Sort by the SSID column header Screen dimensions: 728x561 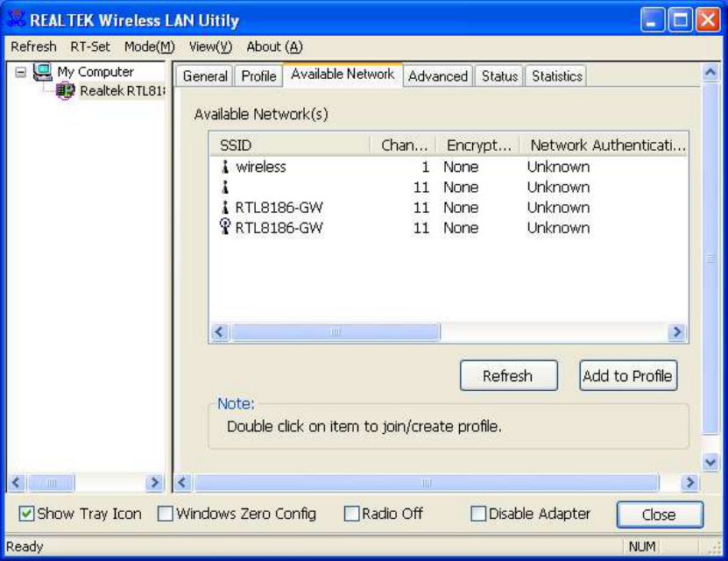click(290, 145)
